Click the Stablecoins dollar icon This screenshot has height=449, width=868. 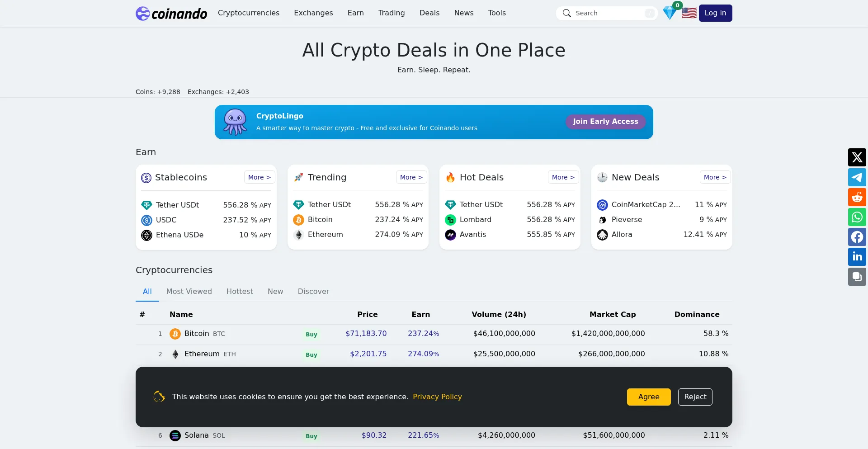[x=146, y=178]
